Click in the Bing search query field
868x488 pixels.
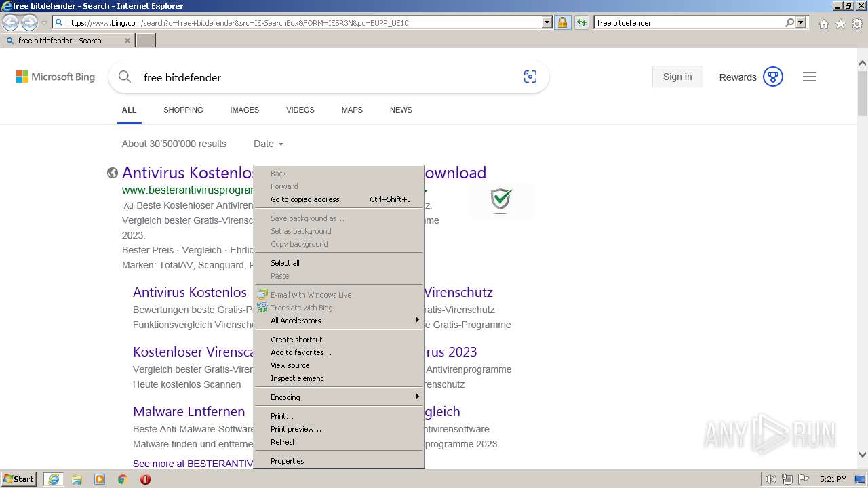329,77
